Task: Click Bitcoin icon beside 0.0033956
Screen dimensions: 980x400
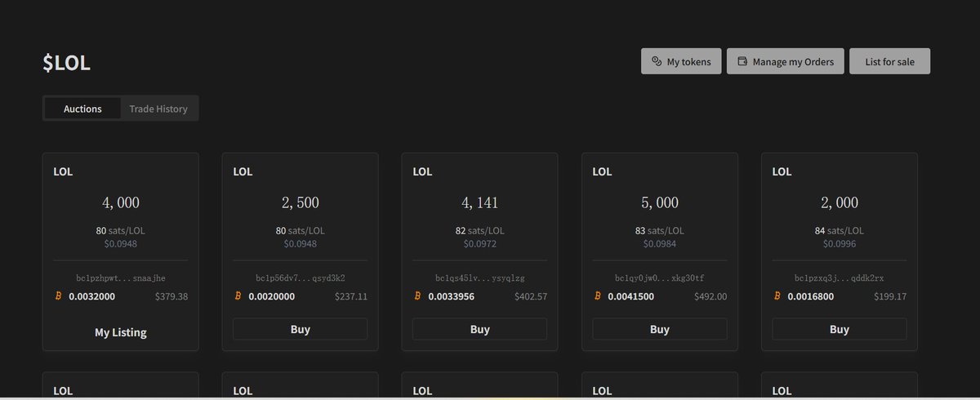Action: click(417, 296)
